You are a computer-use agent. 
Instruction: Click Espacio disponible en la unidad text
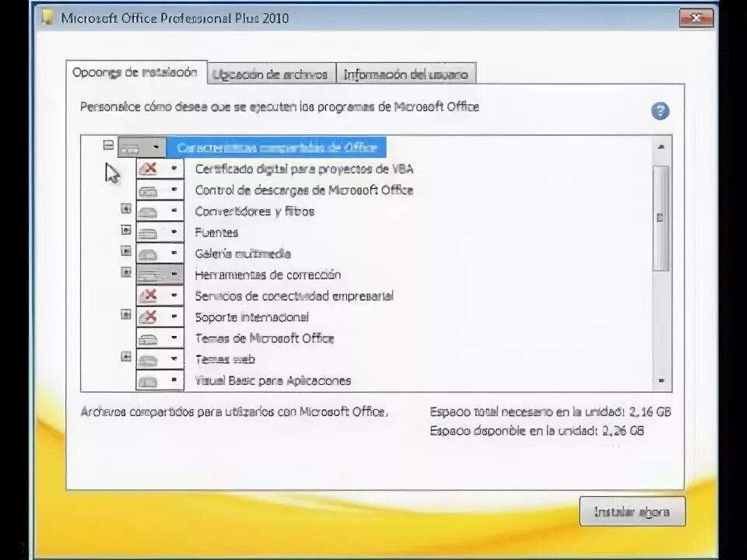click(x=537, y=431)
